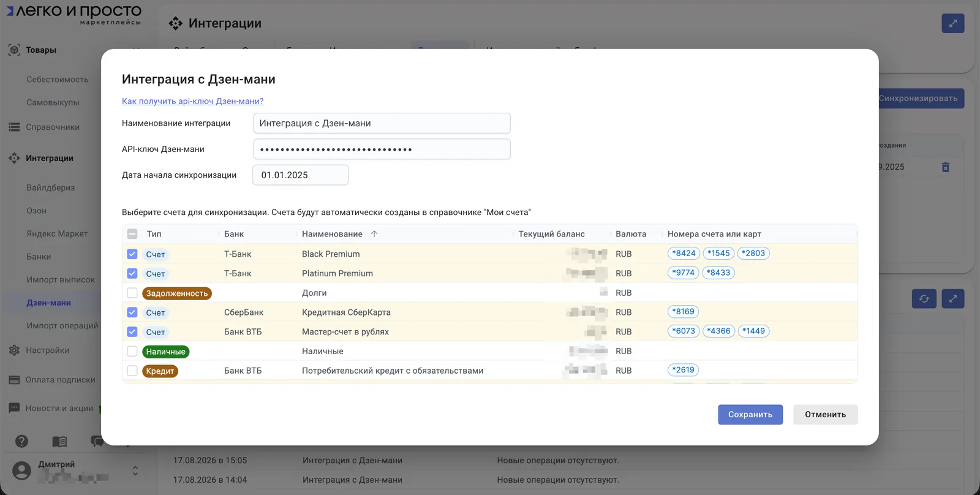The width and height of the screenshot is (980, 495).
Task: Click the expand icon next to refresh button
Action: pyautogui.click(x=952, y=299)
